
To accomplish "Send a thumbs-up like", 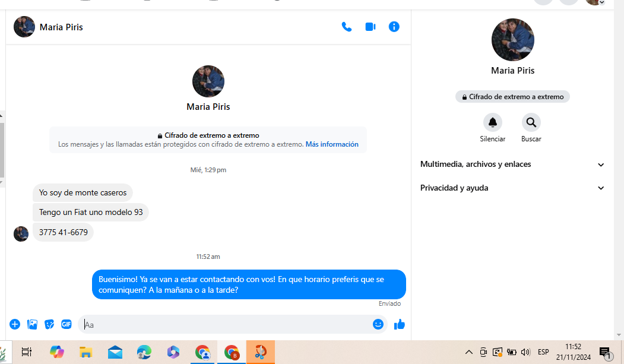I will (400, 324).
